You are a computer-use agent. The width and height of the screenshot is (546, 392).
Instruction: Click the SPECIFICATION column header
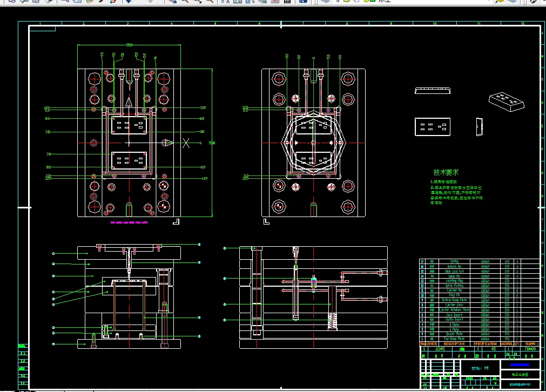(485, 343)
